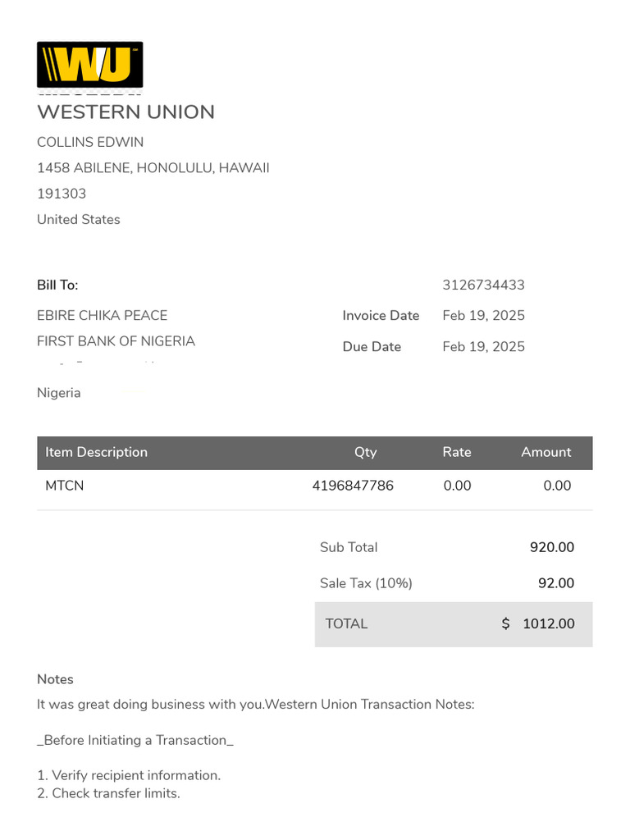Click the Due Date value
The height and width of the screenshot is (840, 630).
coord(483,347)
